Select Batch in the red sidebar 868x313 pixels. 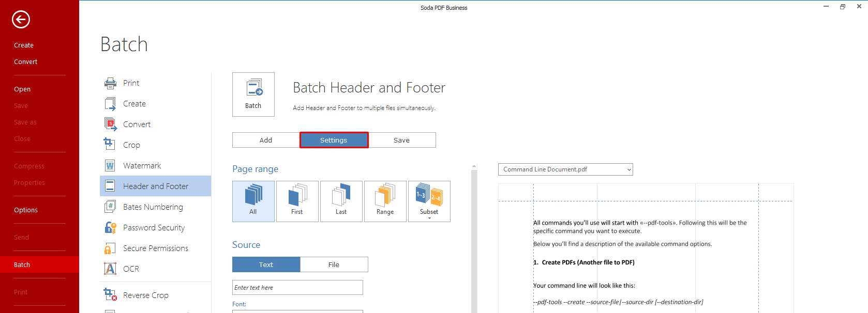click(x=39, y=264)
